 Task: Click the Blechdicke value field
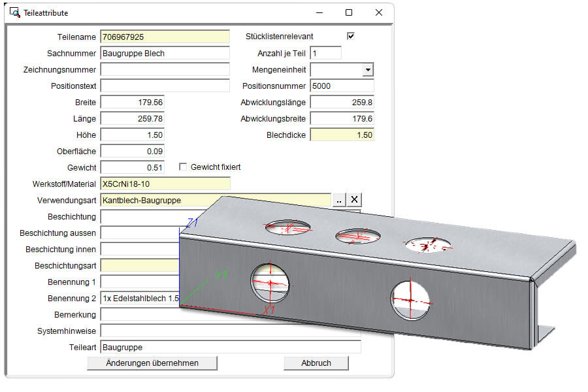click(342, 135)
